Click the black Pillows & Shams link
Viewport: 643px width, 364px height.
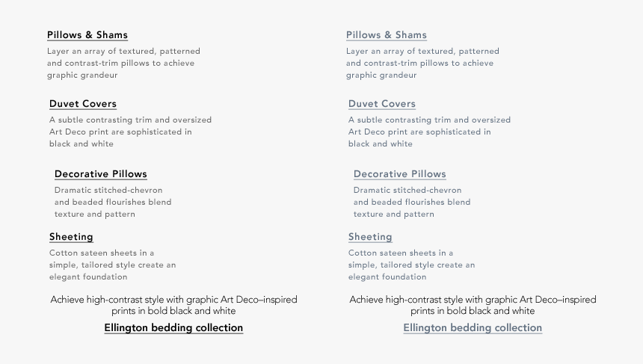87,35
